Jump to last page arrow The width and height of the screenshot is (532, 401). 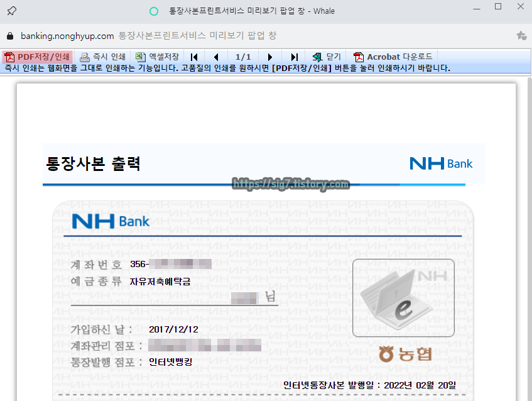[294, 57]
